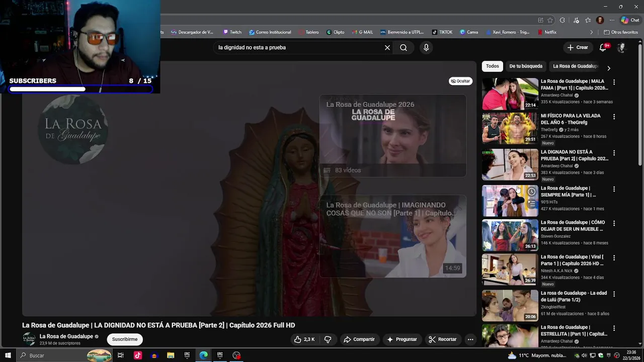Open the weather widget showing 11°C

pos(537,355)
